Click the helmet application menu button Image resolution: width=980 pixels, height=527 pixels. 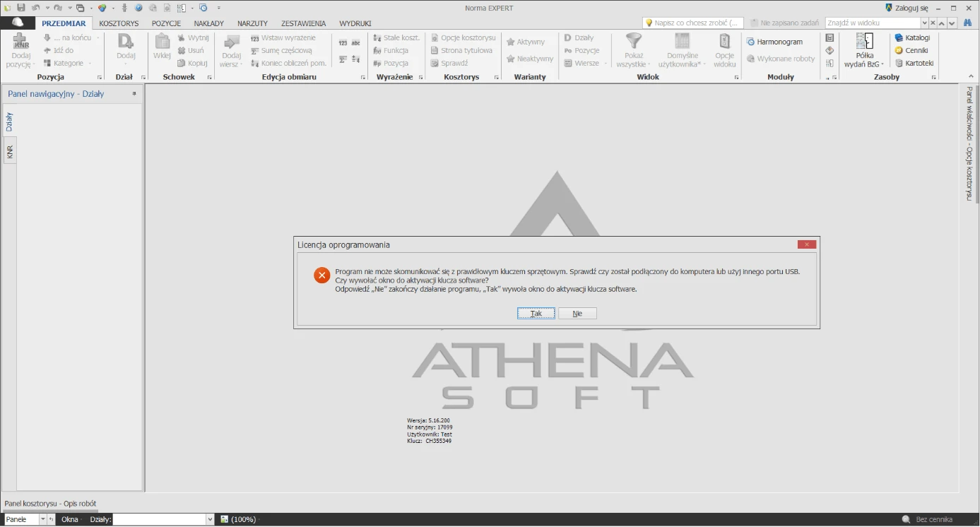[18, 23]
